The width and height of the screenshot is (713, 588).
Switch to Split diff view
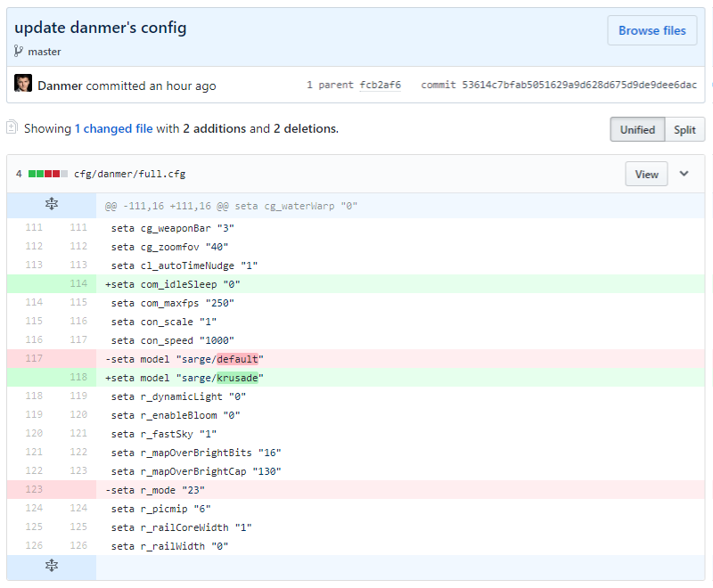[684, 129]
